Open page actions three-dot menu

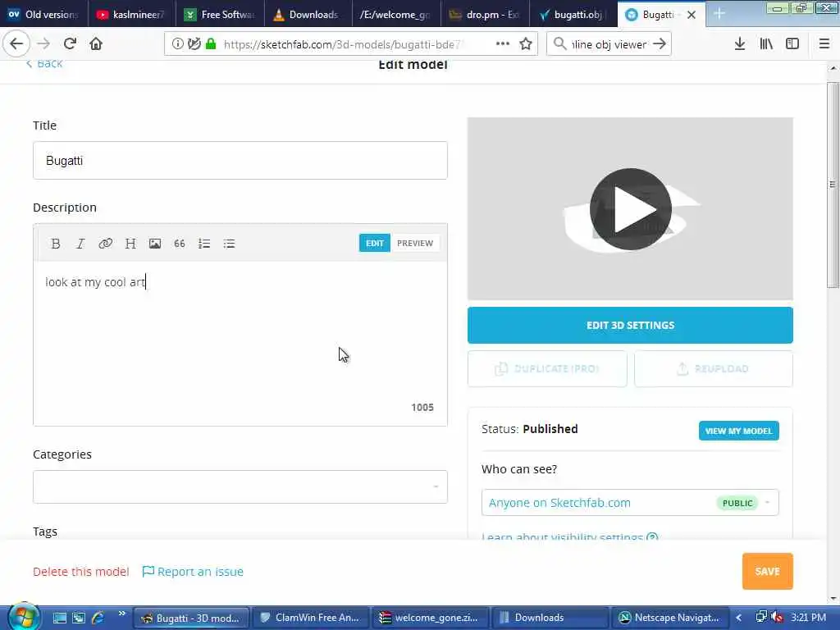(x=503, y=44)
